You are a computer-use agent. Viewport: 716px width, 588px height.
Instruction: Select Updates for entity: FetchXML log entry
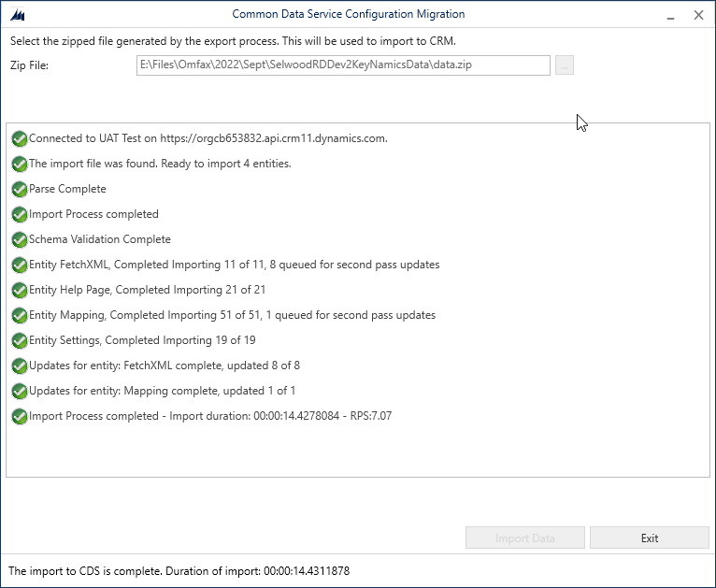165,366
